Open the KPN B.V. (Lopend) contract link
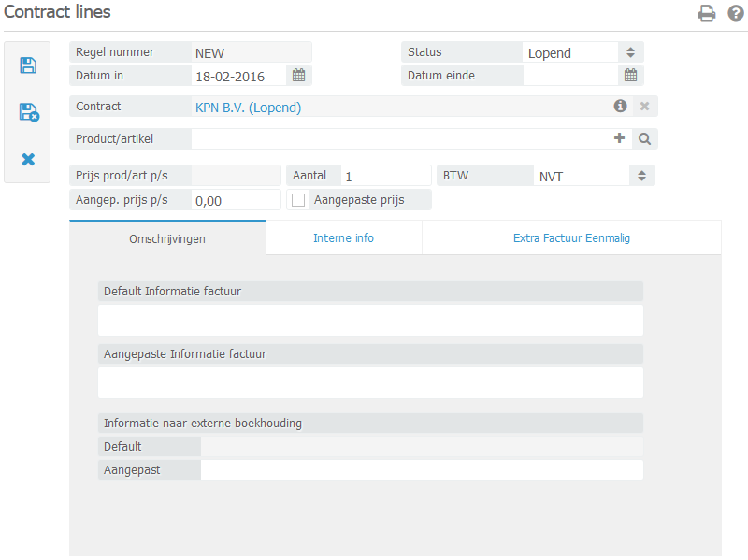Viewport: 748px width, 560px height. pyautogui.click(x=248, y=108)
